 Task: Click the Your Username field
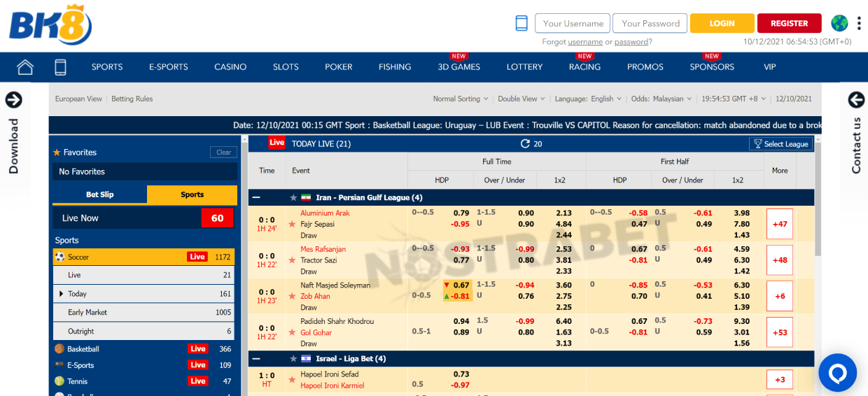[x=573, y=23]
